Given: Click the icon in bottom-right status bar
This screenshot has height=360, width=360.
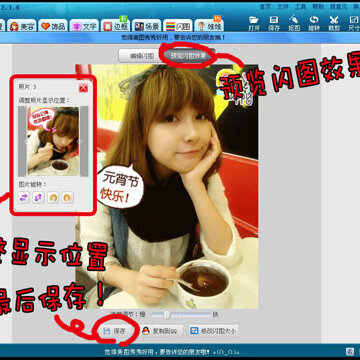Looking at the screenshot, I should pos(350,351).
